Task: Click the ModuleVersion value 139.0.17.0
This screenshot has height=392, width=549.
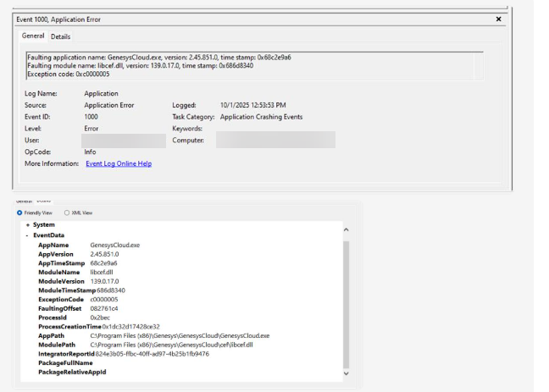Action: (x=105, y=281)
